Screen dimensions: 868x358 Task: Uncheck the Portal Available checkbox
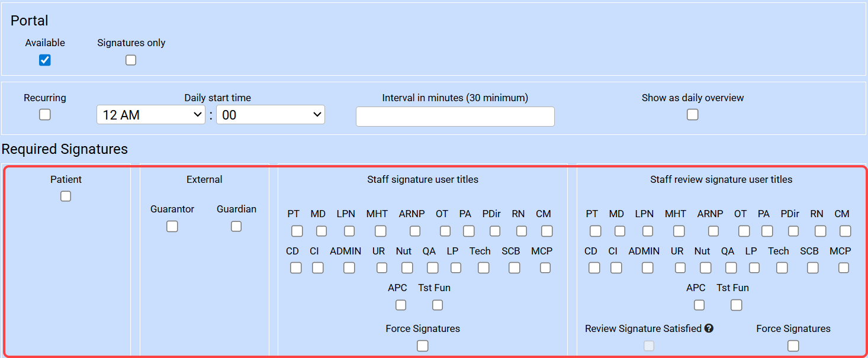[45, 60]
